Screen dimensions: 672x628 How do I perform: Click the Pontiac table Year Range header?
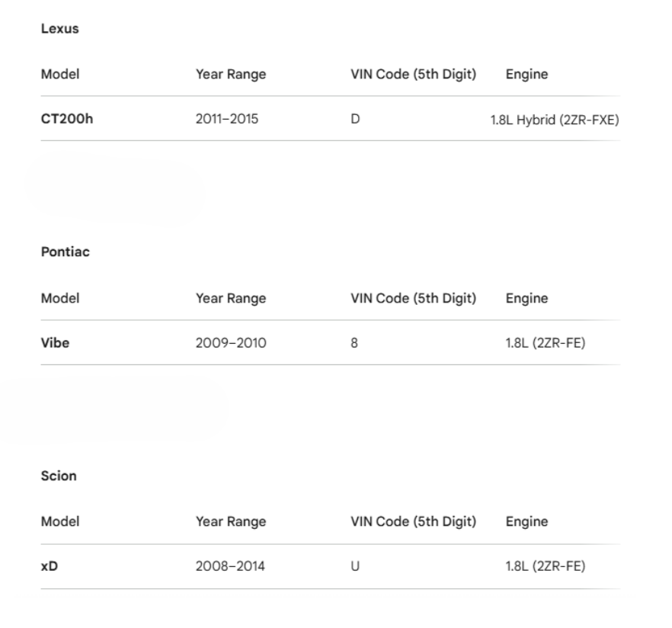[231, 298]
